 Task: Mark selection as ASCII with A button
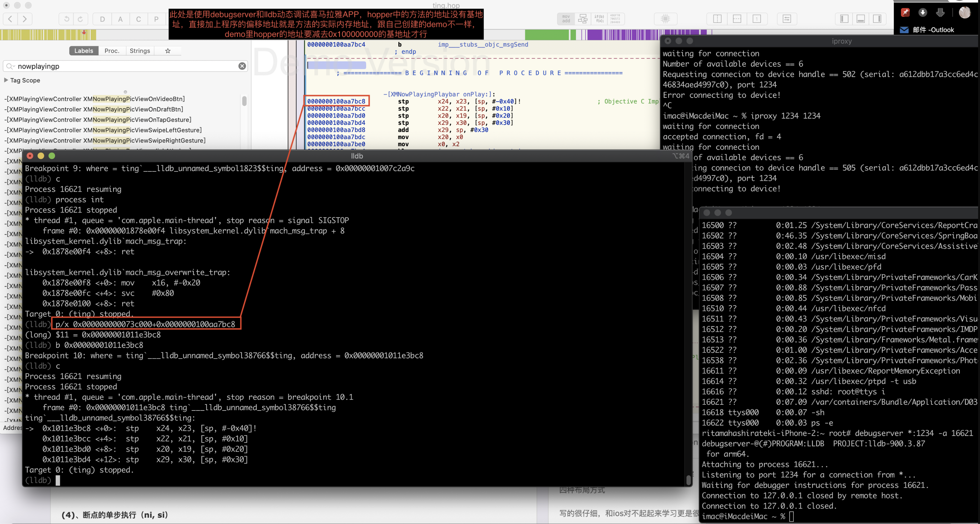(120, 19)
